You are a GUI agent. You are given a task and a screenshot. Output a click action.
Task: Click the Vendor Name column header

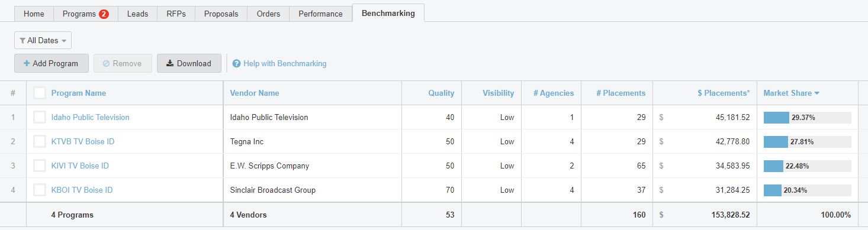pyautogui.click(x=255, y=93)
